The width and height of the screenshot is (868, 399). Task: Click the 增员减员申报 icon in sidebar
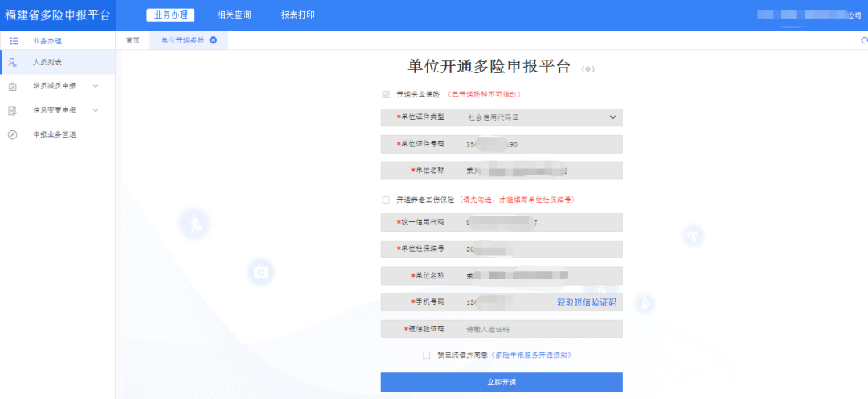point(13,86)
